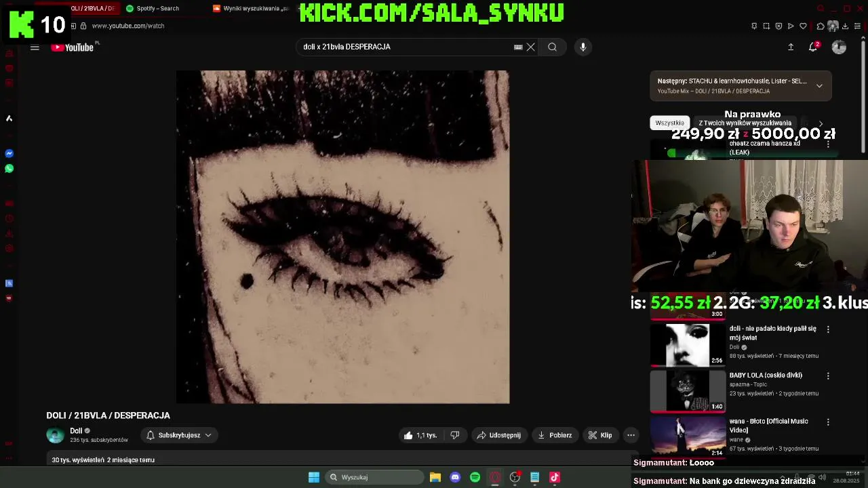868x488 pixels.
Task: Open options for BABY LOLA video
Action: point(828,375)
